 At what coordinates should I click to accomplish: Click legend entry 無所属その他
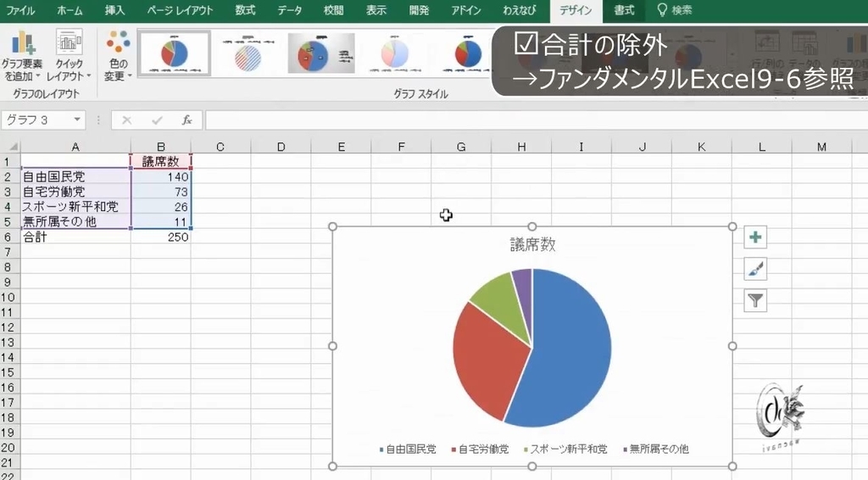pos(656,449)
